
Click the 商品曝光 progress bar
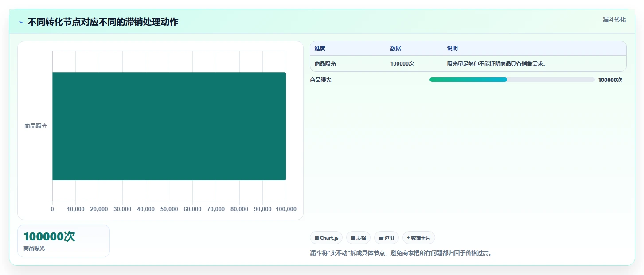(512, 80)
